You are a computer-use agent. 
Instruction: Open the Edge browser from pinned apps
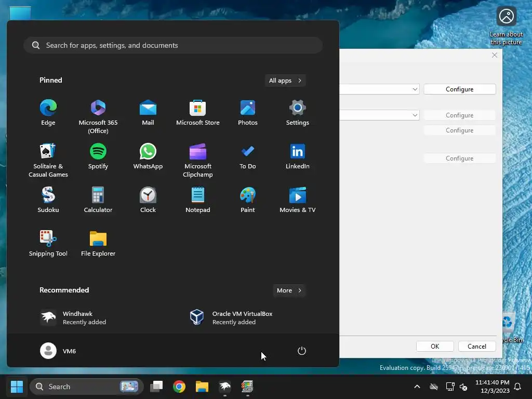click(48, 113)
